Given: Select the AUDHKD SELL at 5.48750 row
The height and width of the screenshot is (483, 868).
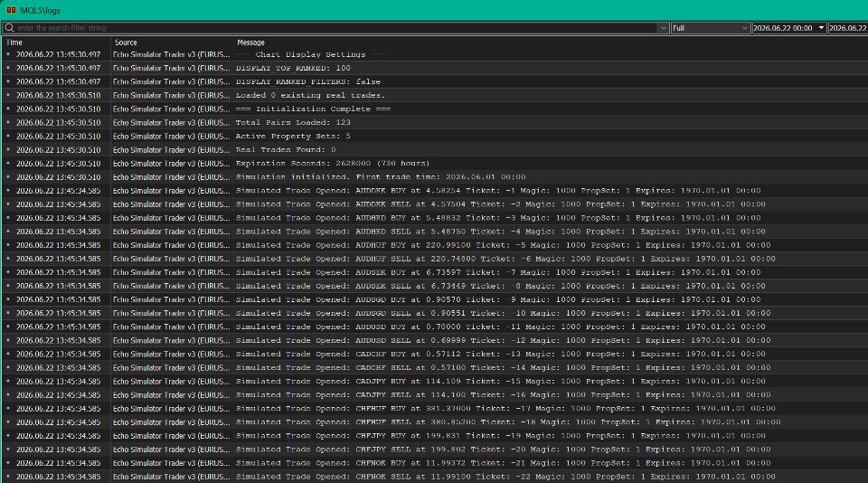Looking at the screenshot, I should coord(434,232).
